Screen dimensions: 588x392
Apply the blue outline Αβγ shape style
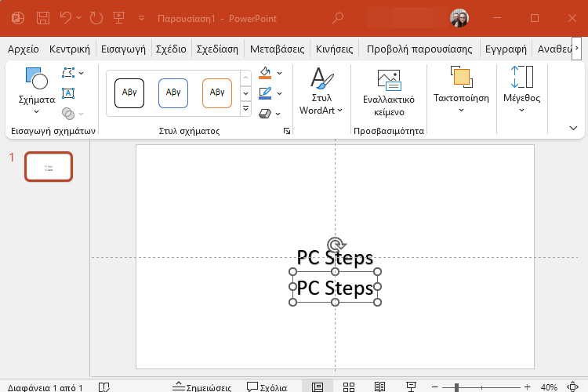173,93
